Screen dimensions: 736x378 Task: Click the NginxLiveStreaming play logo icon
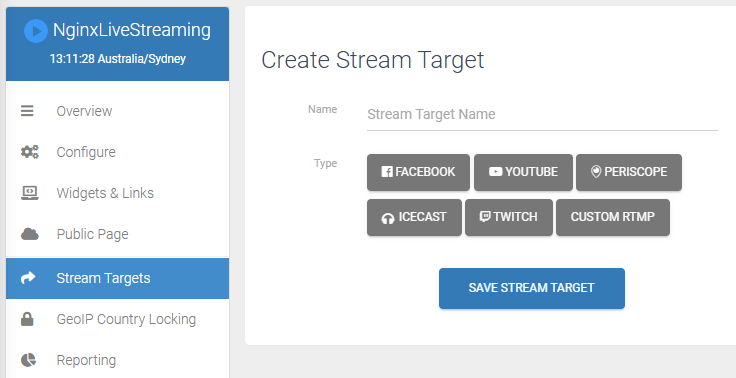pos(36,31)
